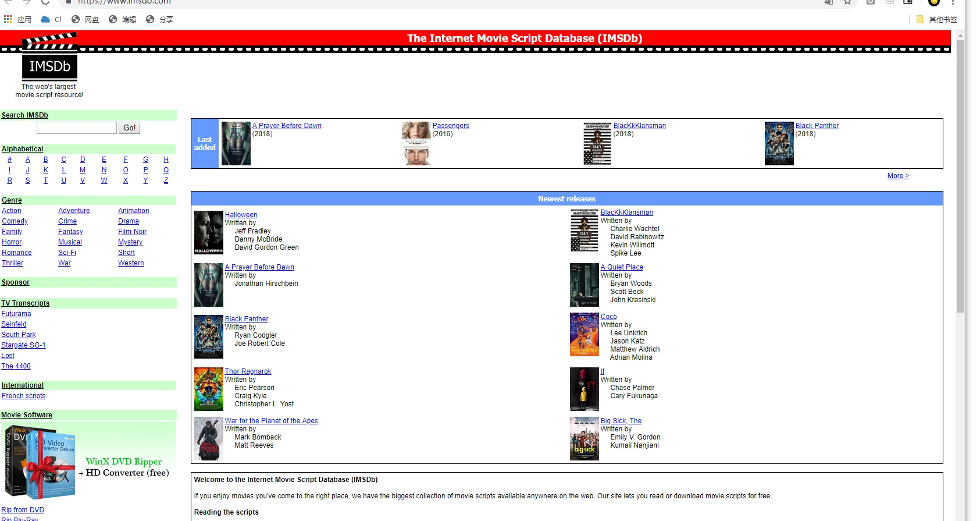Image resolution: width=980 pixels, height=521 pixels.
Task: Open the A Quiet Place script link
Action: pyautogui.click(x=622, y=267)
